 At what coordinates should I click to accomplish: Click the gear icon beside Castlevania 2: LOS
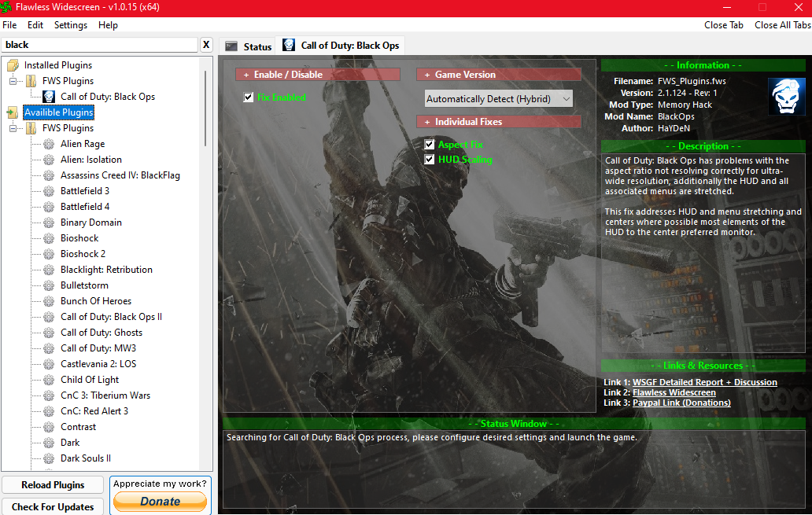pos(50,364)
